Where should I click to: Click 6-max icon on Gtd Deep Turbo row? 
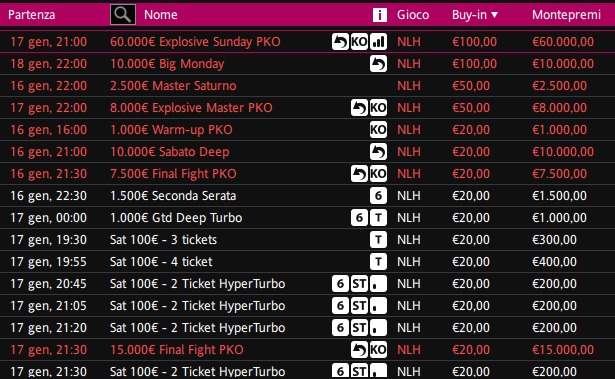point(359,217)
